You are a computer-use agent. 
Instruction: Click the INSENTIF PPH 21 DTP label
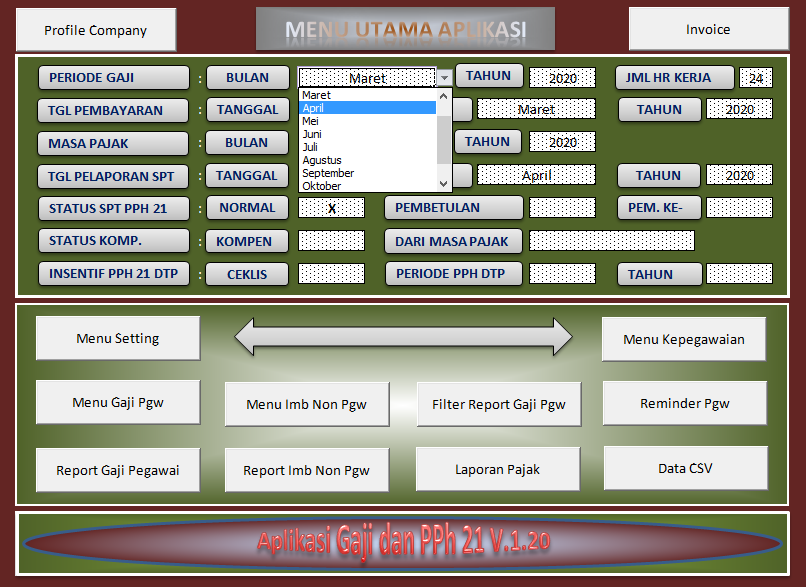114,273
